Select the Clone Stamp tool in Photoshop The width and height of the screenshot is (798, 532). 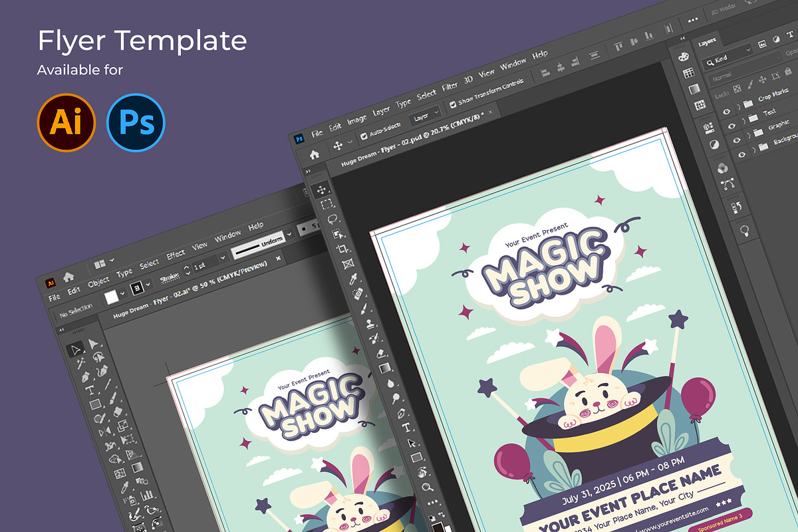(x=370, y=324)
